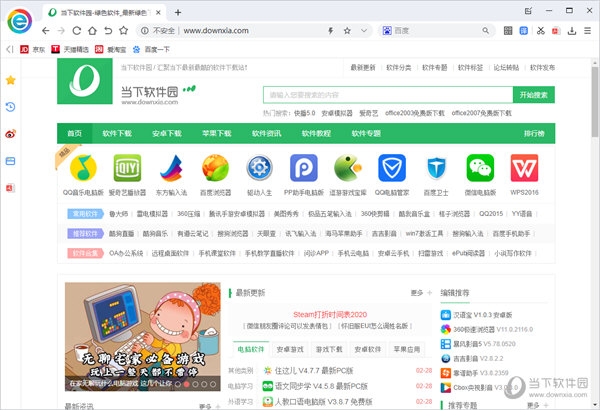Open the downloads icon
Image resolution: width=600 pixels, height=410 pixels.
[572, 31]
